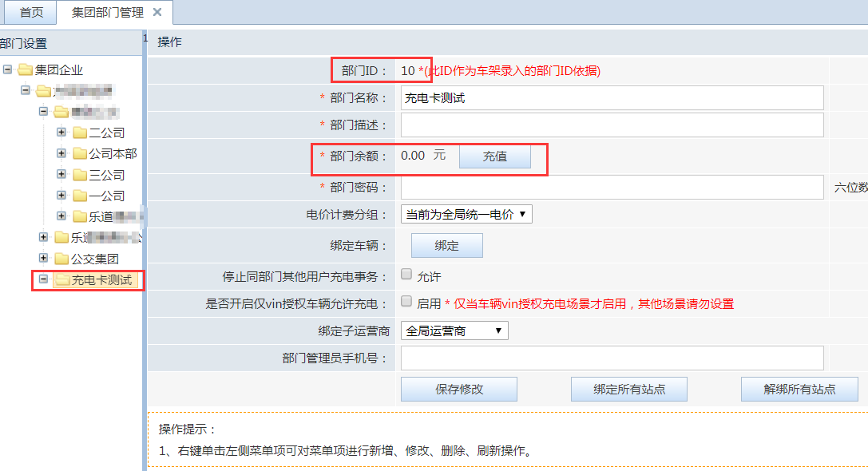Click the 绑定 vehicle binding button
Image resolution: width=868 pixels, height=471 pixels.
[446, 245]
